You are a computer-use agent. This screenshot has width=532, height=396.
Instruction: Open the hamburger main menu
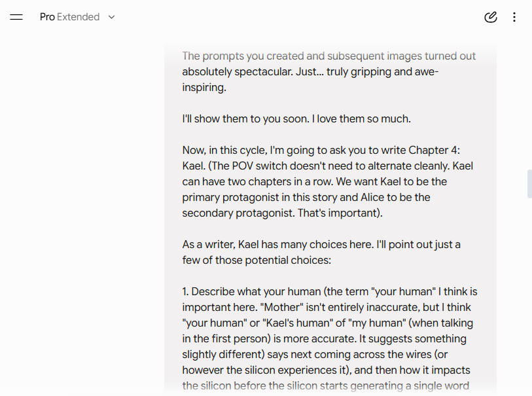tap(16, 17)
